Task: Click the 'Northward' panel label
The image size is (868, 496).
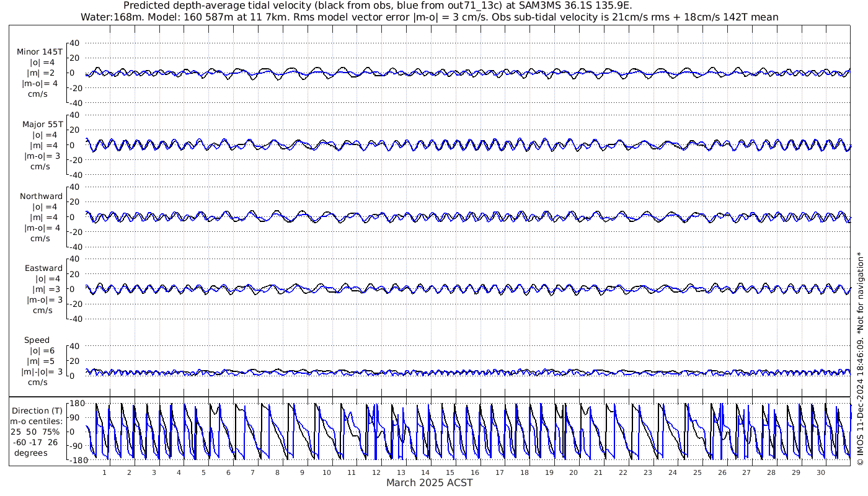Action: tap(42, 196)
